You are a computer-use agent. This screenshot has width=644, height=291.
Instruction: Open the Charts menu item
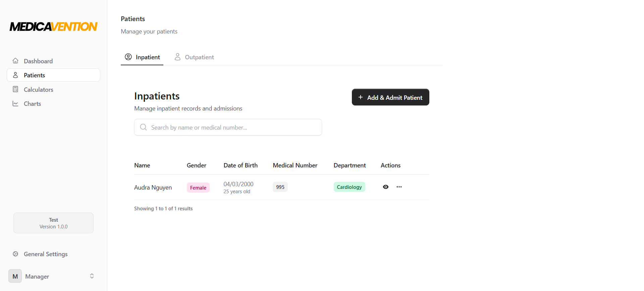pyautogui.click(x=32, y=104)
